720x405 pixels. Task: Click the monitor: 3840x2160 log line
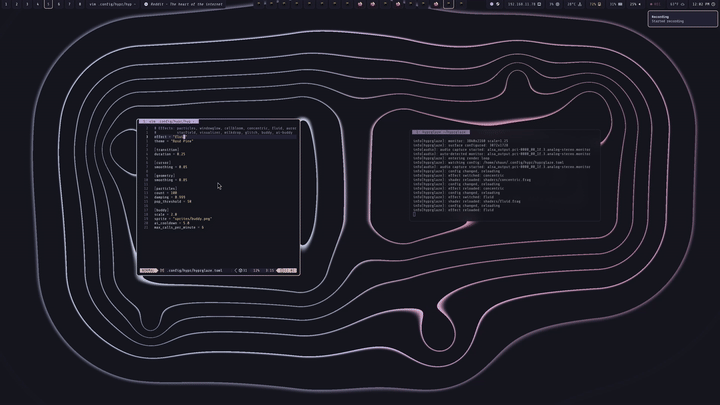pyautogui.click(x=461, y=141)
